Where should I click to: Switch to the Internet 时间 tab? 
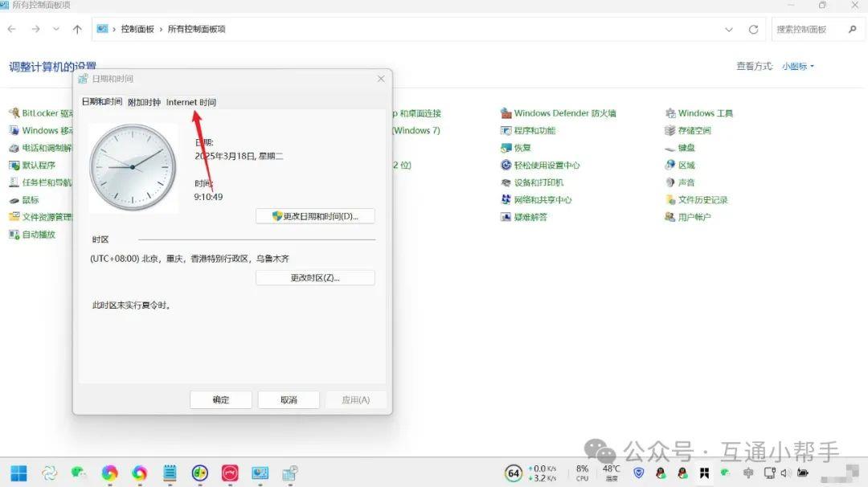[x=190, y=102]
